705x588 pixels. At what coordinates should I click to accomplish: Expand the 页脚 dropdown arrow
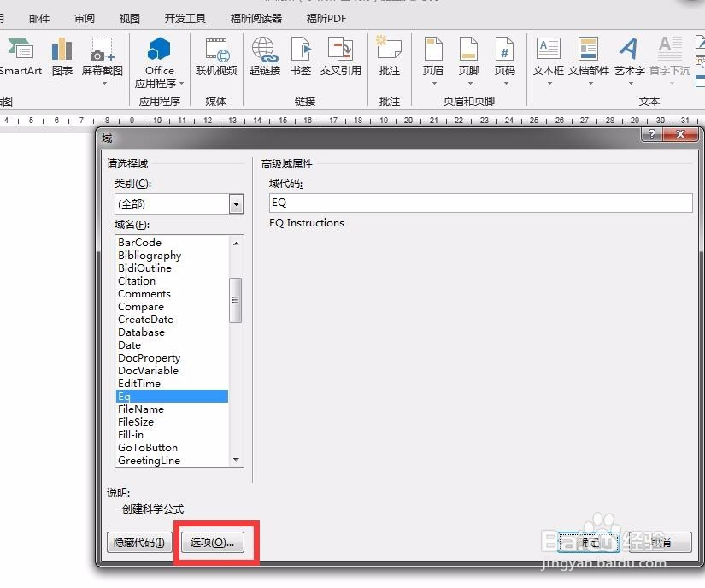coord(470,84)
